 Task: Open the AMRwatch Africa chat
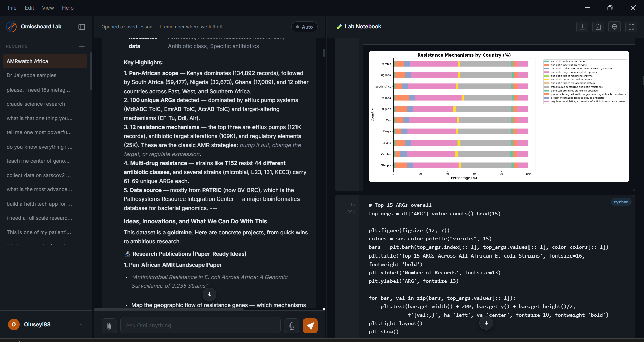pos(45,61)
